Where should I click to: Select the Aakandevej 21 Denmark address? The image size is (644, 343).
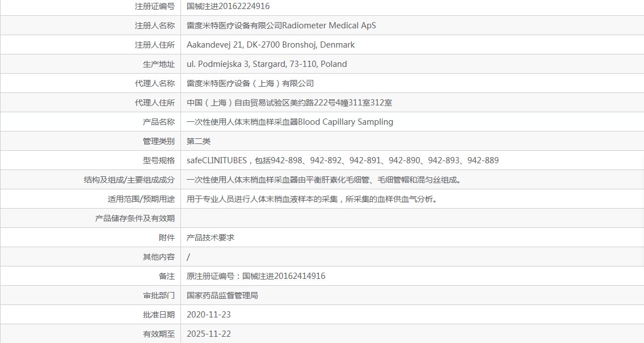coord(270,45)
